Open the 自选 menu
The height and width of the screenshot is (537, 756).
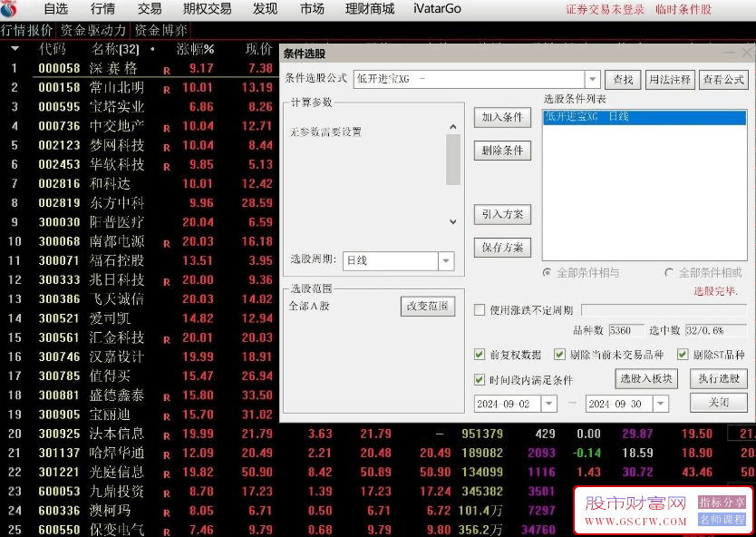[x=56, y=9]
